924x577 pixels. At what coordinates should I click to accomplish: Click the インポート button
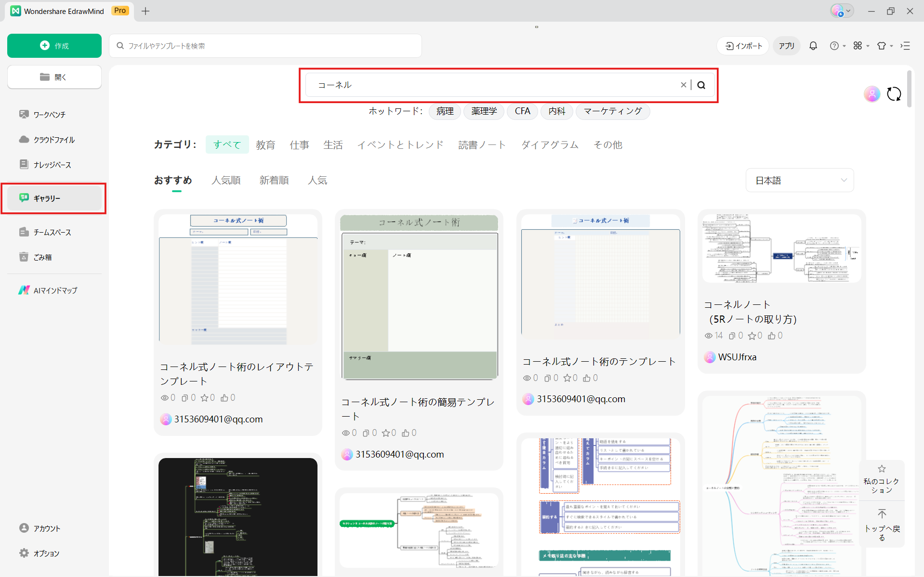click(x=742, y=45)
